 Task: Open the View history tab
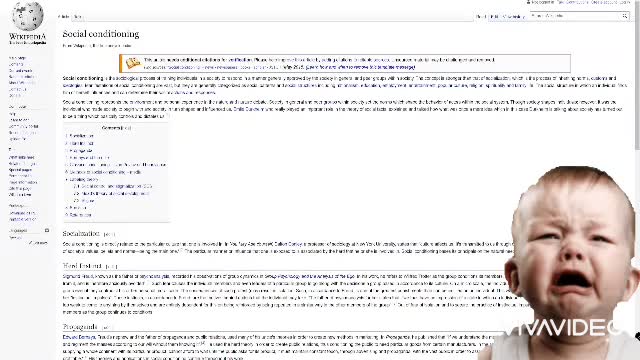coord(514,17)
